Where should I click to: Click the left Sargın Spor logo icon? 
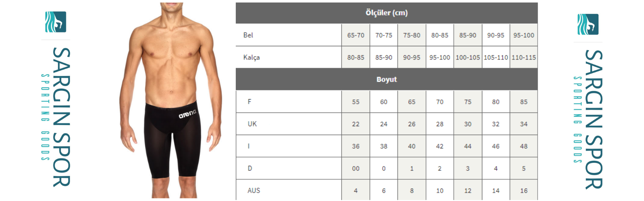[x=56, y=22]
